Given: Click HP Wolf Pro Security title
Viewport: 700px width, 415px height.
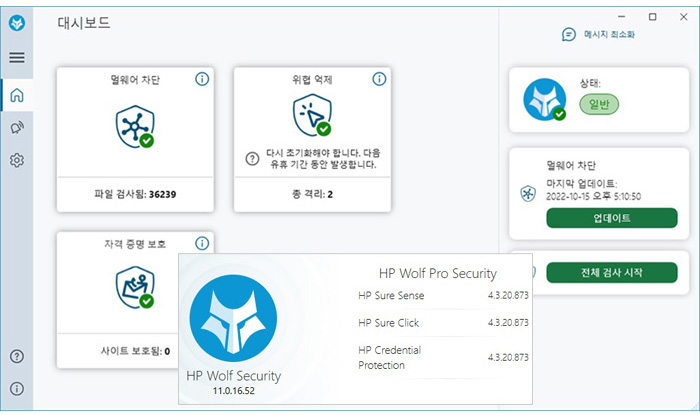Looking at the screenshot, I should (x=438, y=273).
